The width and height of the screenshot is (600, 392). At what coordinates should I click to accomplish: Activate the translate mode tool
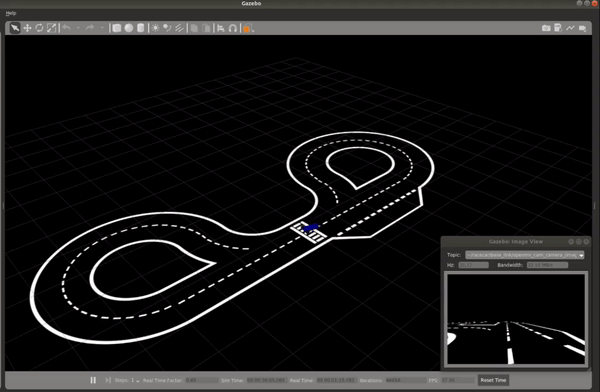27,28
